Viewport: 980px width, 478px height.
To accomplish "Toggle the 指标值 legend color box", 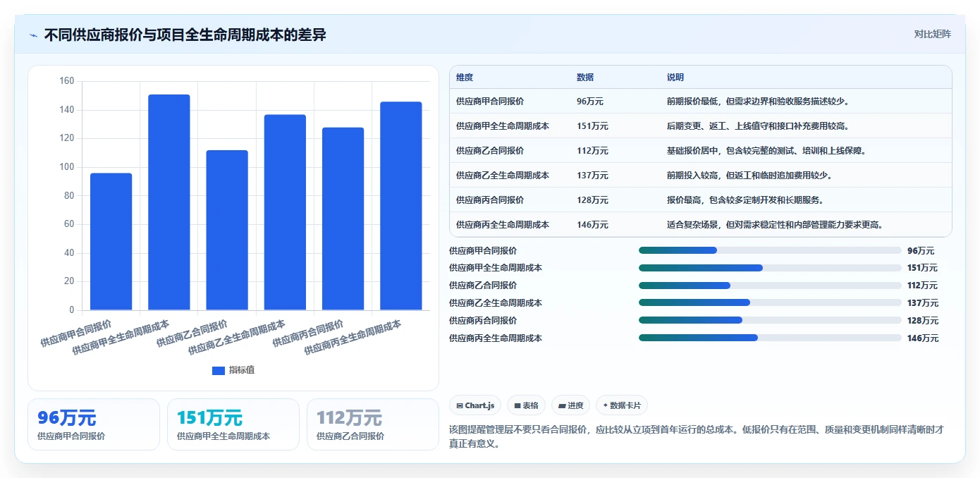I will point(219,370).
